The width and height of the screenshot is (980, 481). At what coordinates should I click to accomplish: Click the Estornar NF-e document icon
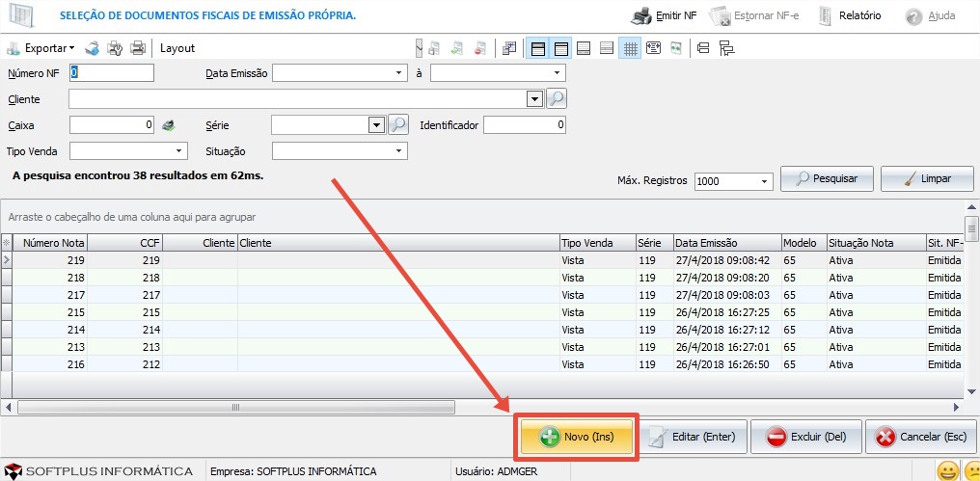[720, 16]
